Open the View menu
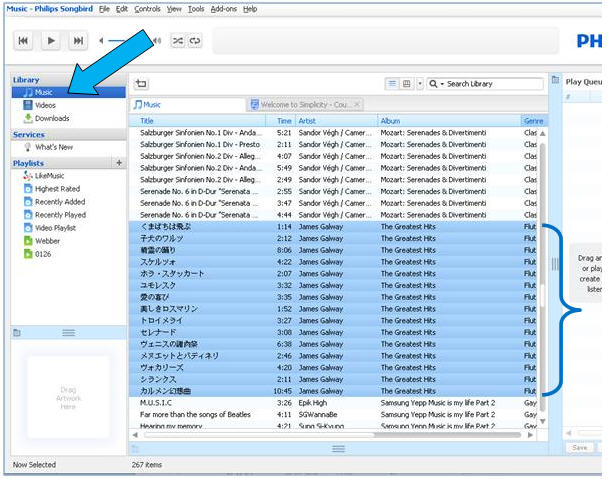The width and height of the screenshot is (608, 479). pyautogui.click(x=174, y=9)
